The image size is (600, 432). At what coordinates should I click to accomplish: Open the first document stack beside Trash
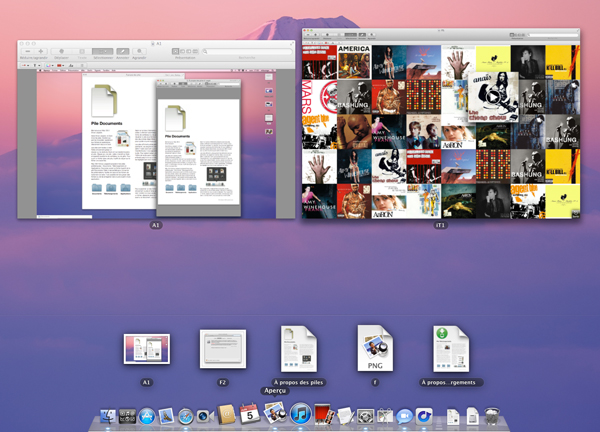pos(453,416)
